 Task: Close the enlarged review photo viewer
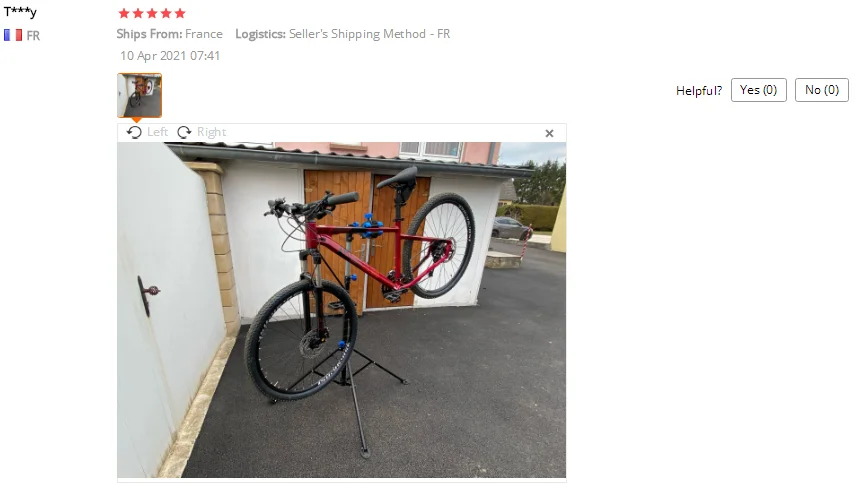coord(549,133)
